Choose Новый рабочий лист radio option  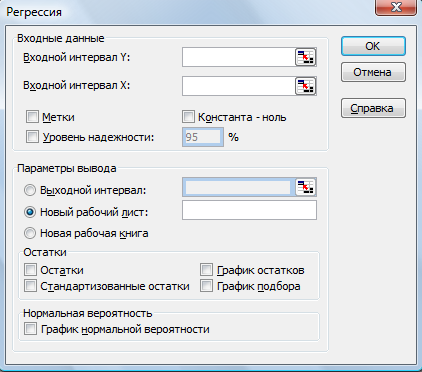click(x=30, y=212)
